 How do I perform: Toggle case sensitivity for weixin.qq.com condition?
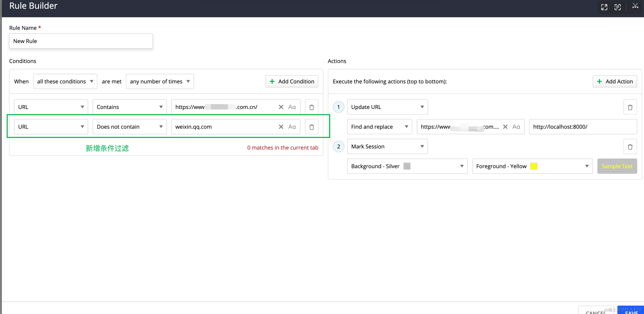pos(292,127)
